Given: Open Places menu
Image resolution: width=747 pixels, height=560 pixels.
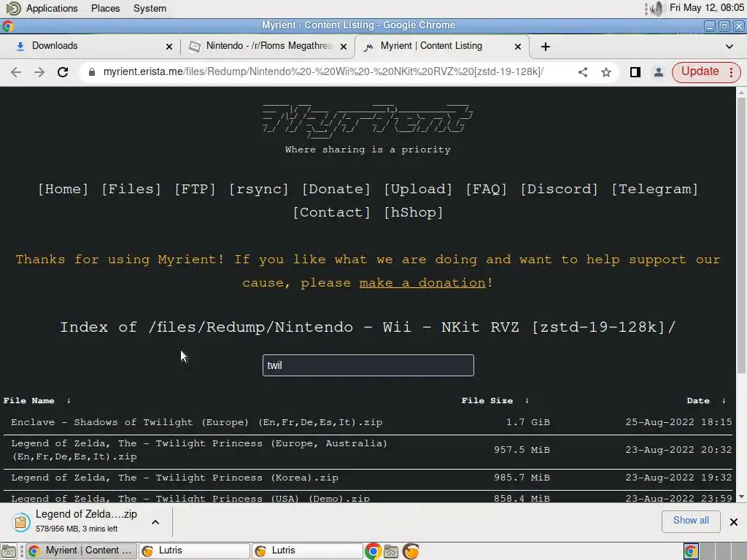Looking at the screenshot, I should pyautogui.click(x=105, y=8).
